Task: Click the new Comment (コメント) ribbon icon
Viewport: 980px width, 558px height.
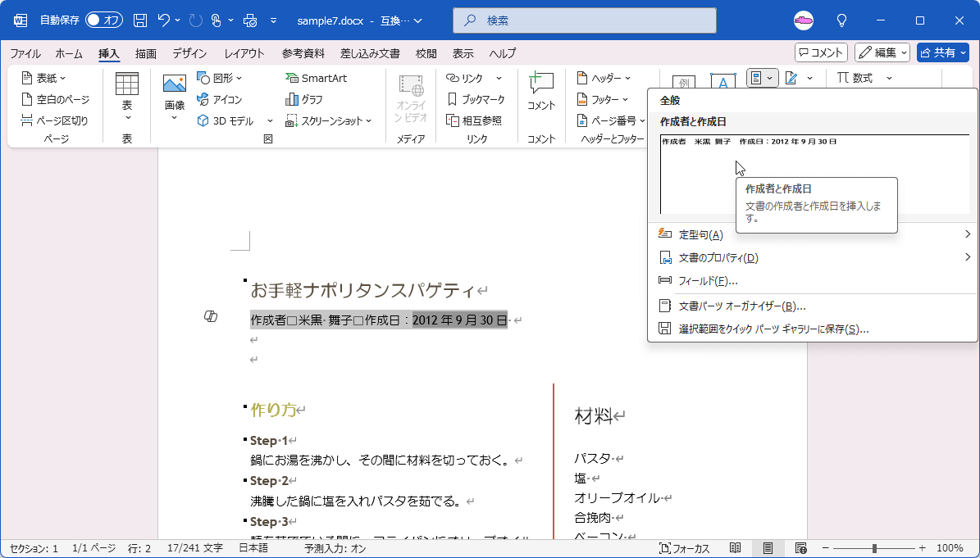Action: coord(541,84)
